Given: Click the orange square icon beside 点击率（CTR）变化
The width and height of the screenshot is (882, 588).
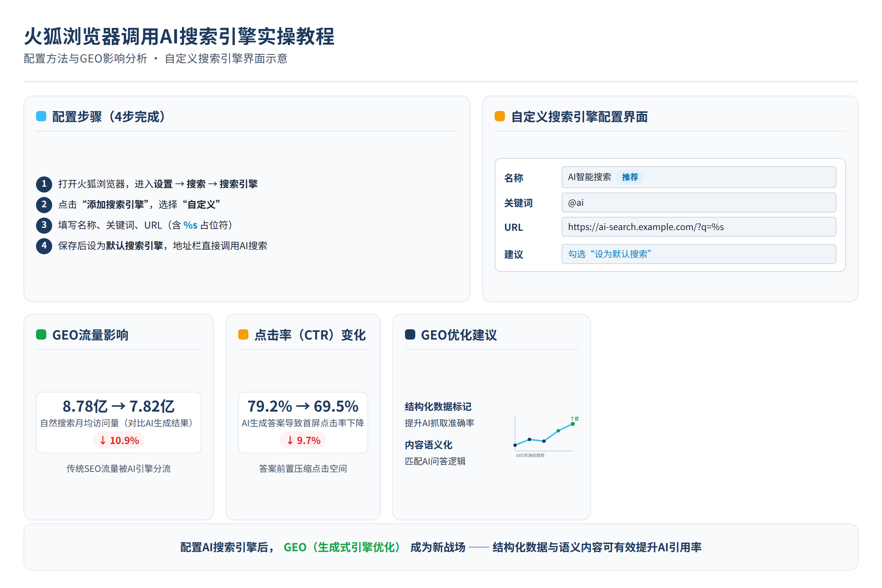Looking at the screenshot, I should pyautogui.click(x=243, y=334).
